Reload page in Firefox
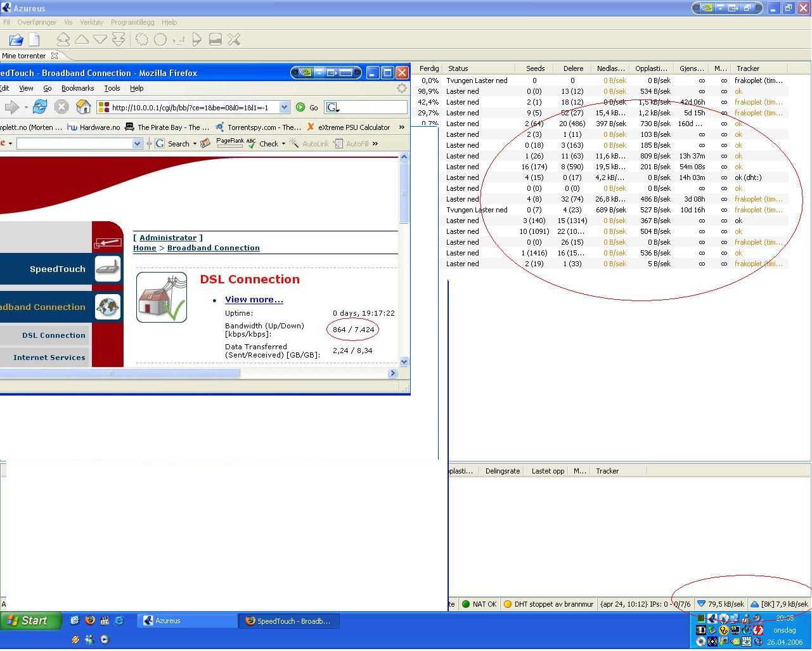The width and height of the screenshot is (812, 651). (40, 107)
